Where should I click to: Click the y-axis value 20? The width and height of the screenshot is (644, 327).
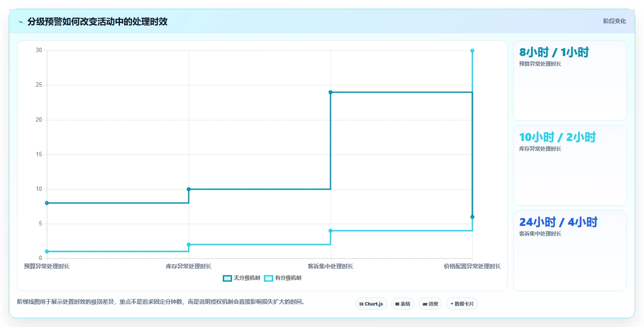point(39,120)
